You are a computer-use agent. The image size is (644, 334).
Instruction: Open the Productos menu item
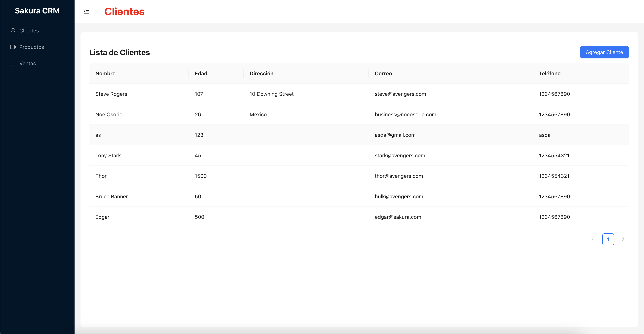tap(31, 47)
